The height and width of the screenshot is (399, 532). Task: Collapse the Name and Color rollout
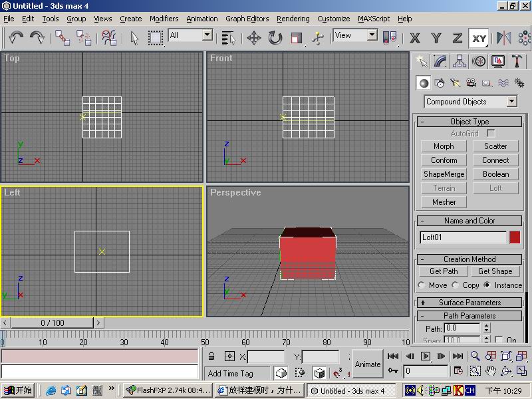469,221
